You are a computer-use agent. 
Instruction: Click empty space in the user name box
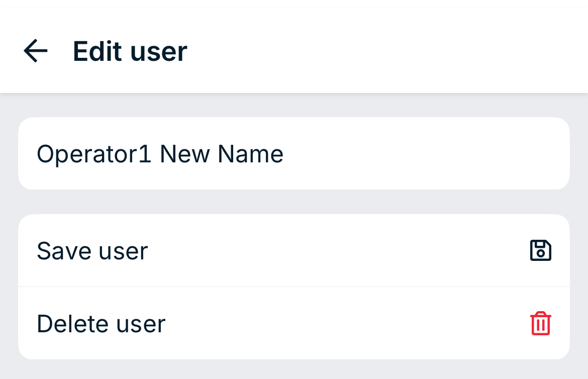424,153
